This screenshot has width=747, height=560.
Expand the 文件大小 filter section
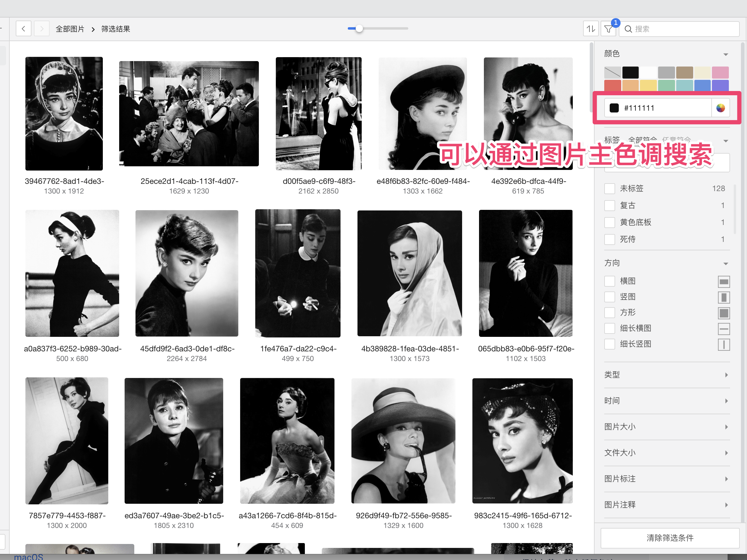pyautogui.click(x=667, y=453)
